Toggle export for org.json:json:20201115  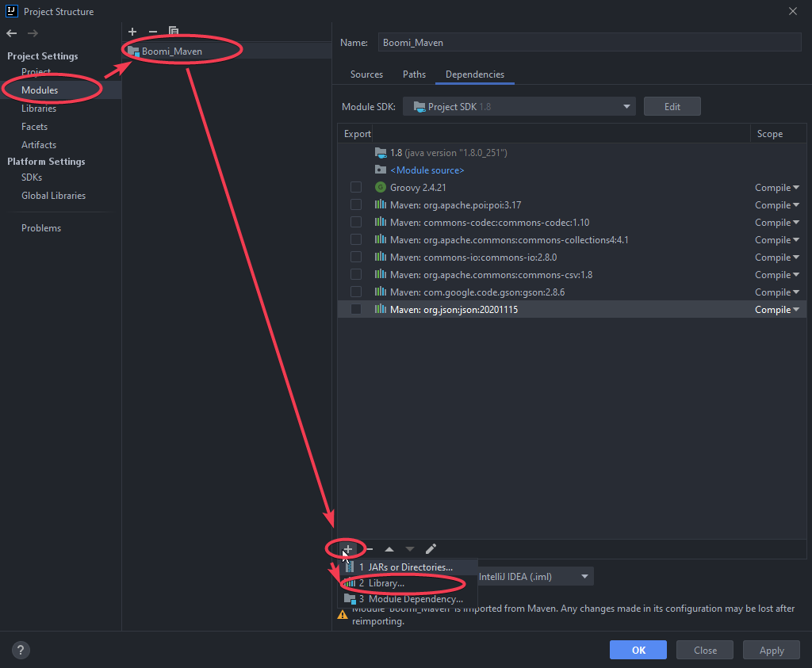pos(356,309)
